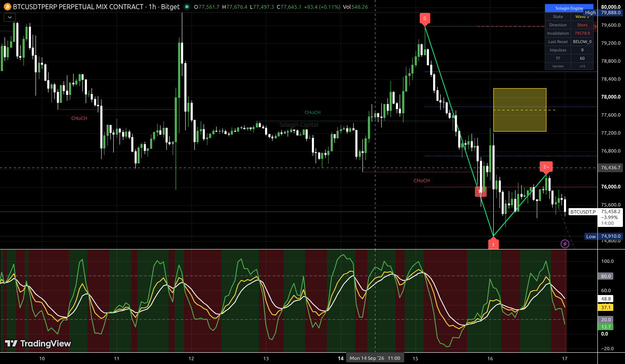Click the Direction value Short
This screenshot has width=625, height=364.
coord(582,25)
